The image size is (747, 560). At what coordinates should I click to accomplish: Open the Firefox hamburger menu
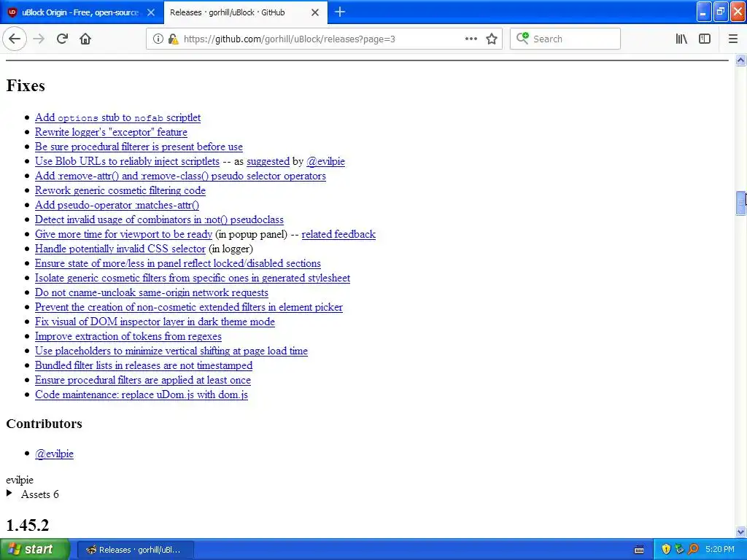click(x=732, y=39)
